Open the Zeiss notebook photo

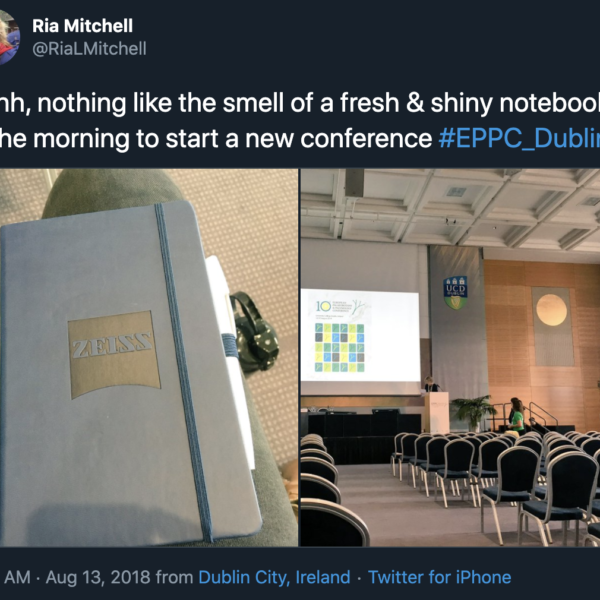(148, 358)
